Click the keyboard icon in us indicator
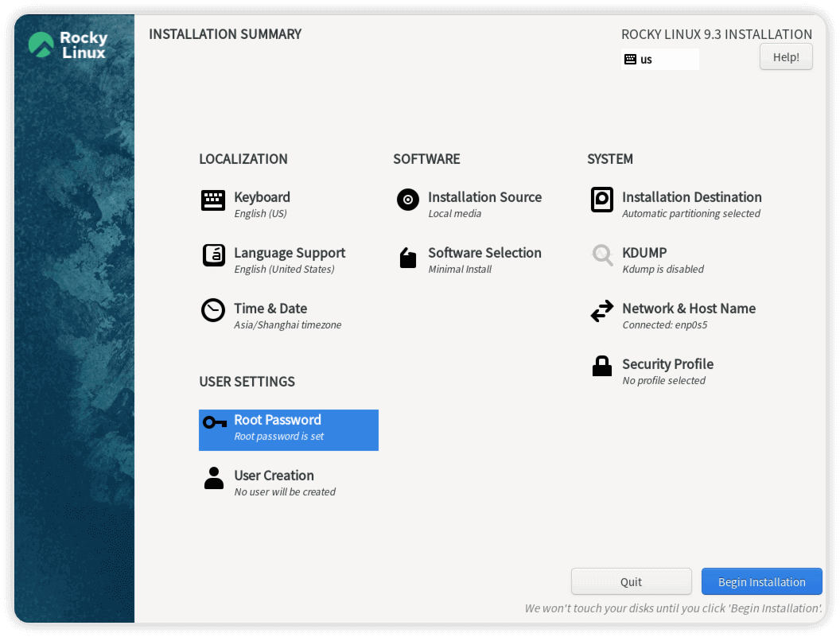This screenshot has width=840, height=637. [630, 60]
